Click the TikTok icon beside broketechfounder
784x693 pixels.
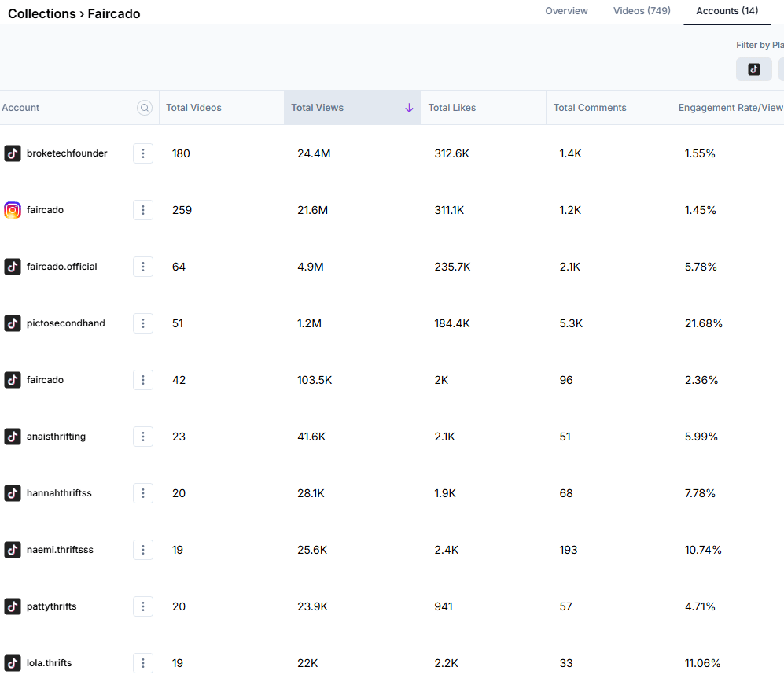(x=13, y=153)
